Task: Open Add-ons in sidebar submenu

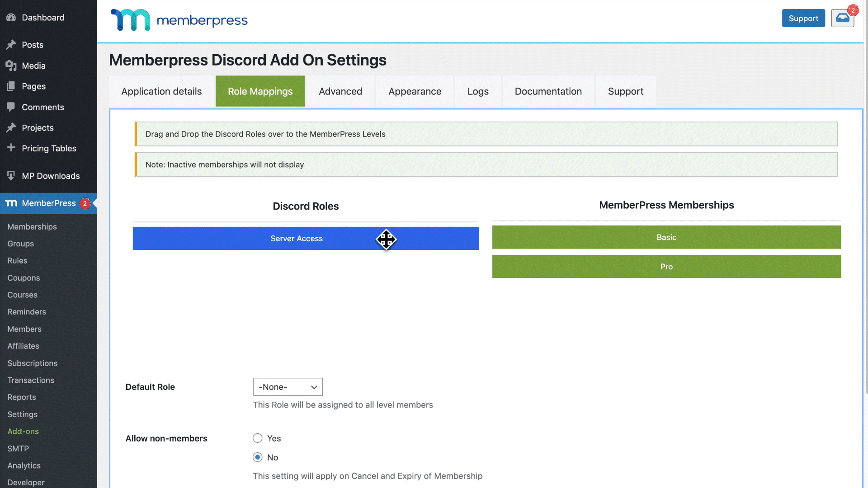Action: tap(23, 432)
